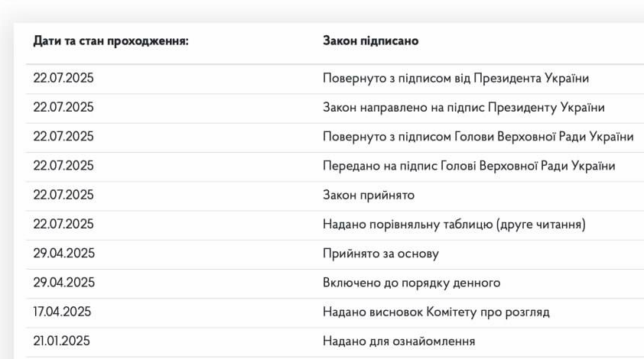Select date 22.07.2025 beside 'Закон прийнято'

[x=63, y=195]
